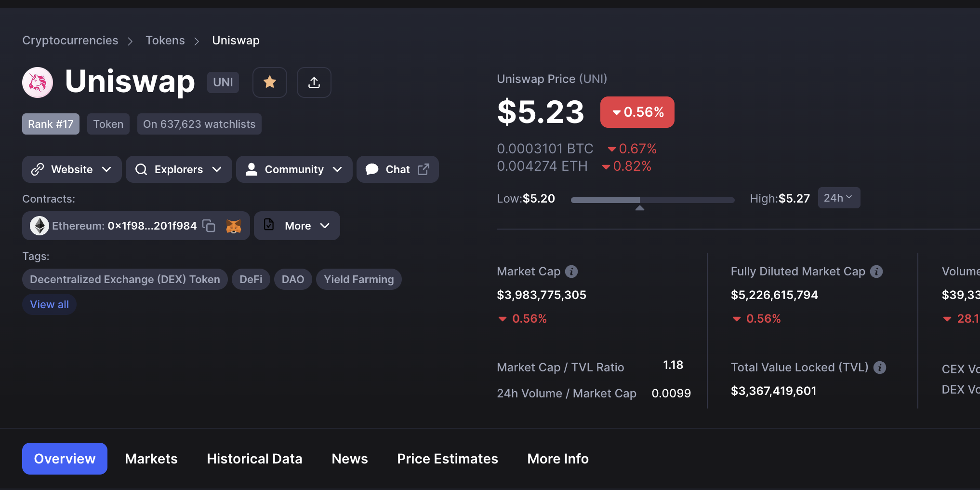Click View all tags link

tap(49, 304)
